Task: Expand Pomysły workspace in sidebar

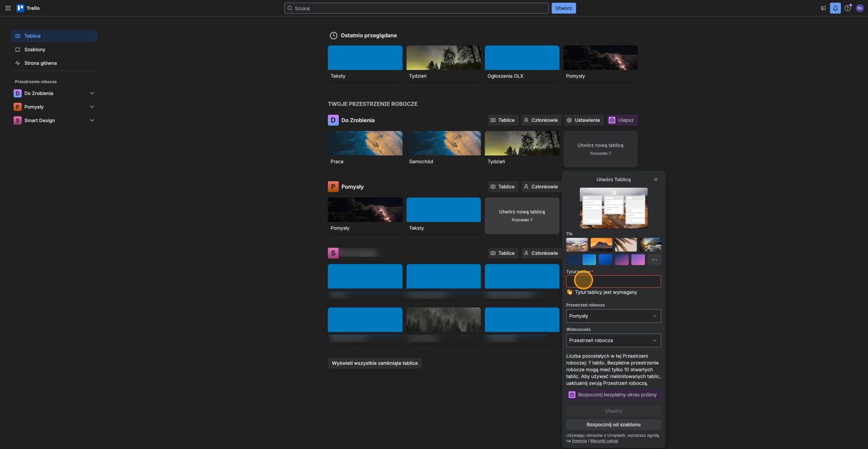Action: (92, 107)
